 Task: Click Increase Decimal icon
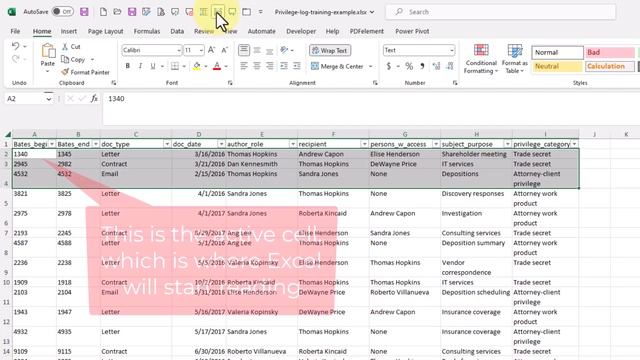point(436,66)
